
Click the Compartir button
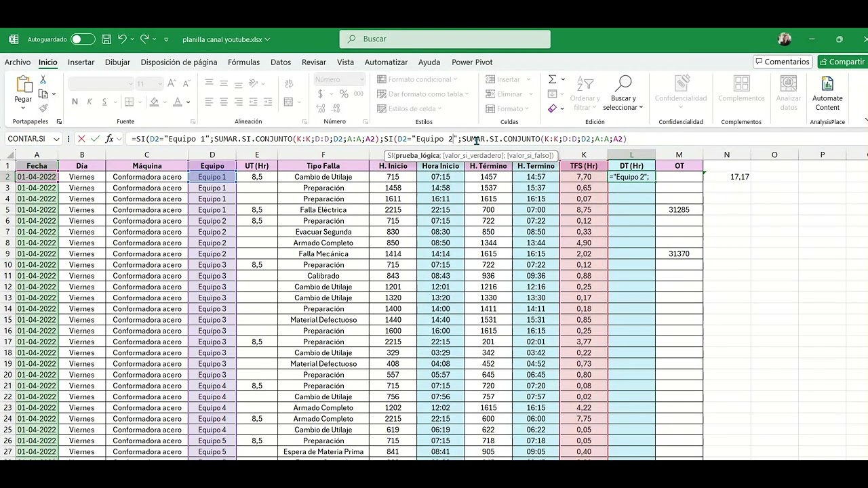point(842,62)
